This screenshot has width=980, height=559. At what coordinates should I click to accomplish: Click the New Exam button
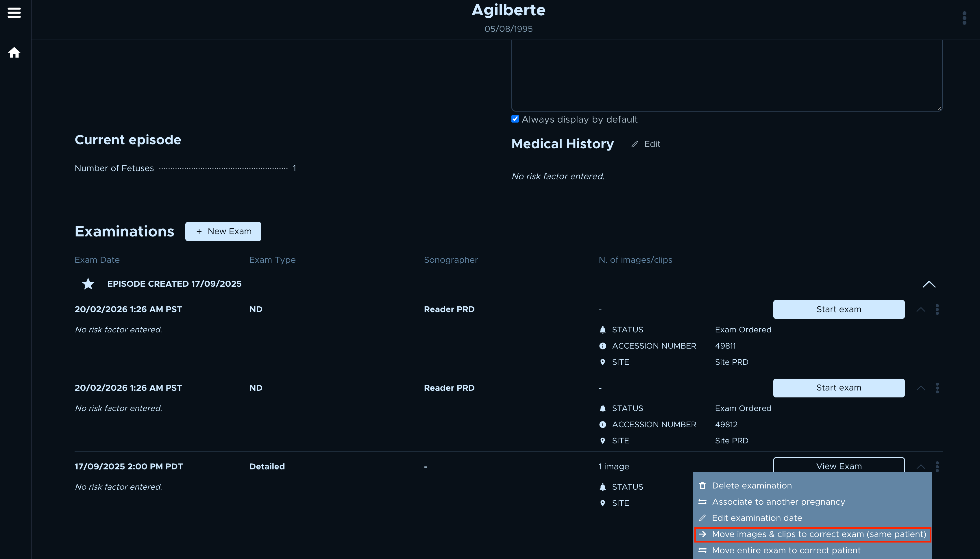coord(223,232)
